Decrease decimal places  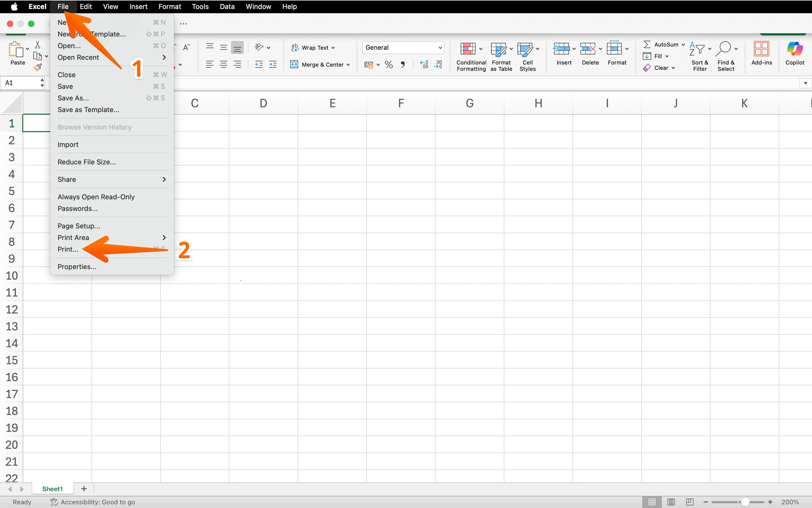(438, 64)
